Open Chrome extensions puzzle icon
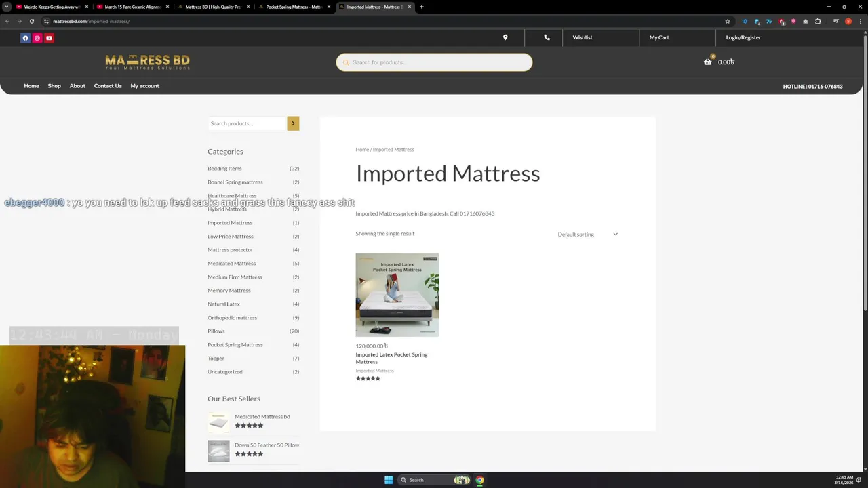Viewport: 868px width, 488px height. click(x=818, y=21)
